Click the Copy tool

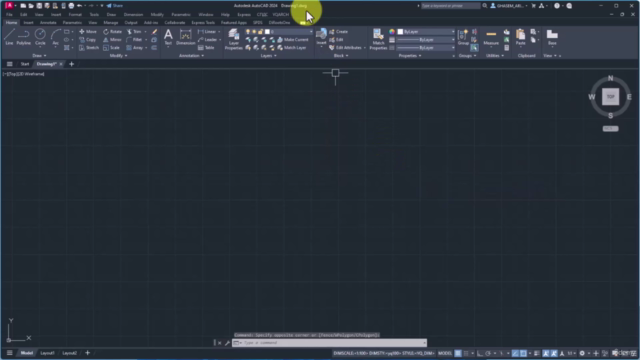pos(88,40)
